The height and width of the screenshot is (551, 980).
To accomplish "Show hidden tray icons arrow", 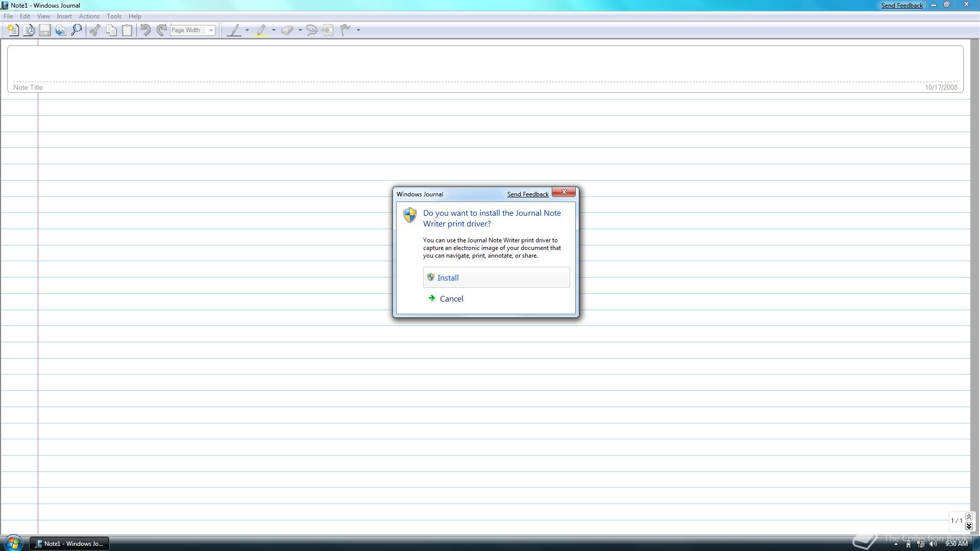I will [895, 544].
